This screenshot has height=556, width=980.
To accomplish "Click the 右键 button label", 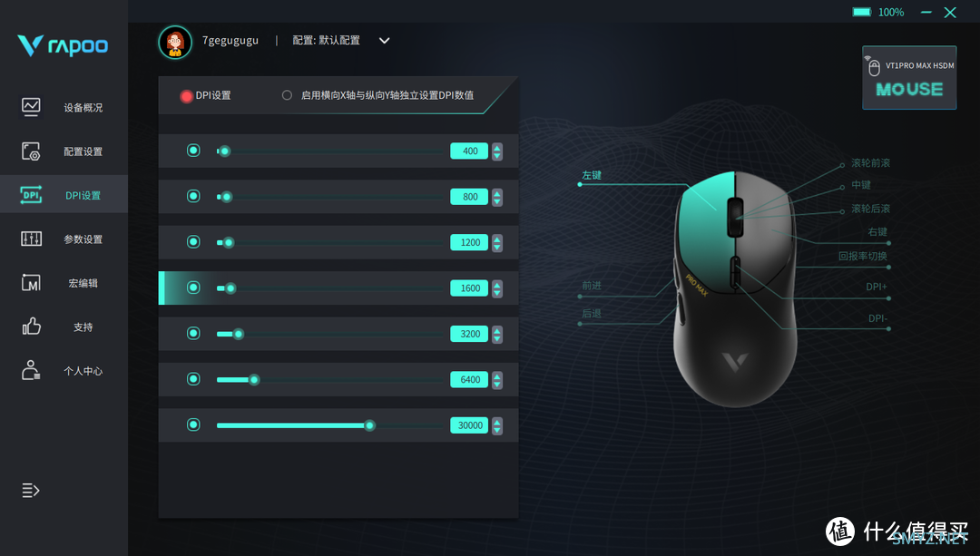I will click(x=877, y=232).
